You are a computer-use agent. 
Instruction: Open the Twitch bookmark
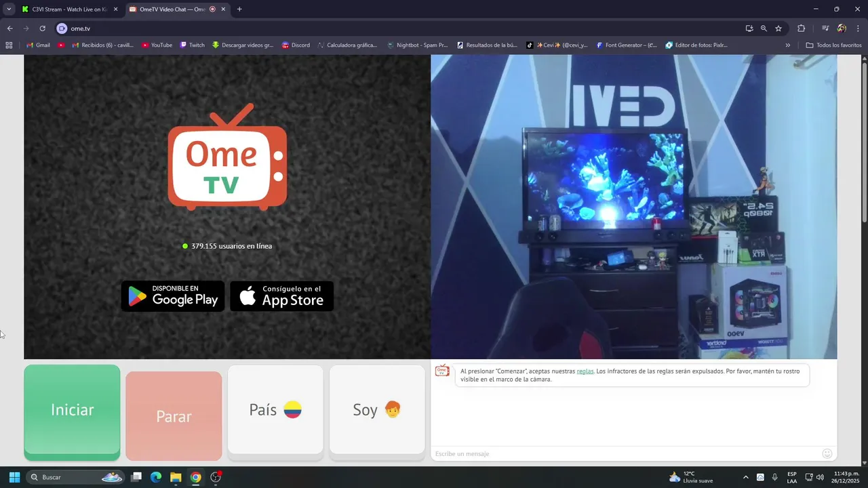193,45
